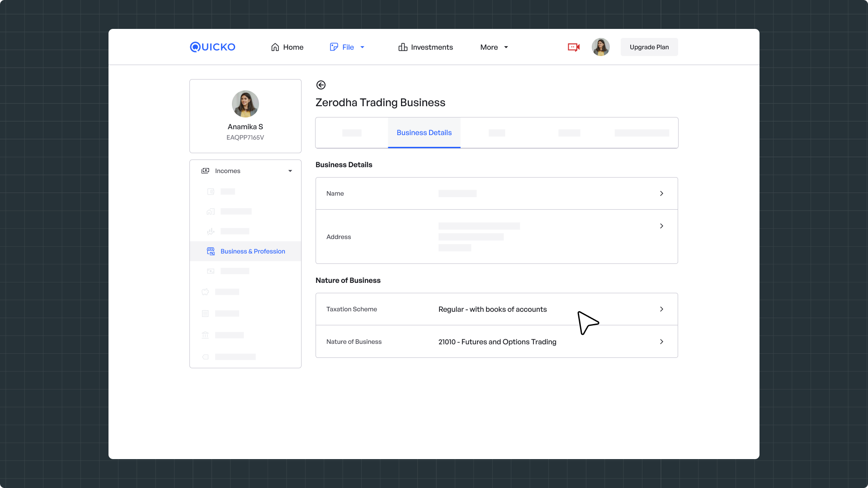Click the Anamika S name text
The image size is (868, 488).
245,127
